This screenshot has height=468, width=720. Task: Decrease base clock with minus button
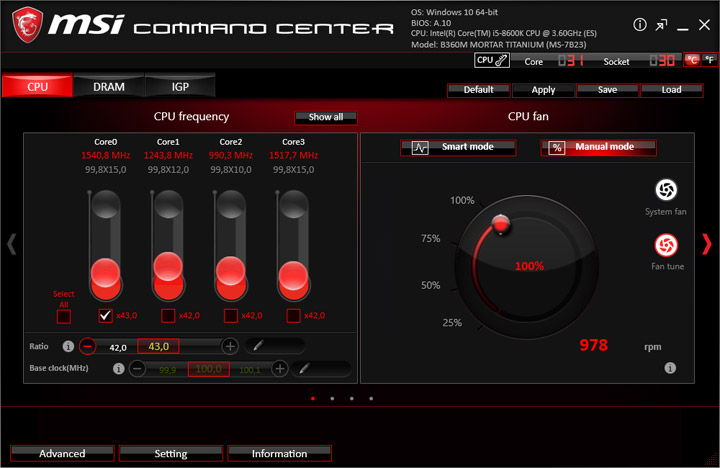[137, 368]
